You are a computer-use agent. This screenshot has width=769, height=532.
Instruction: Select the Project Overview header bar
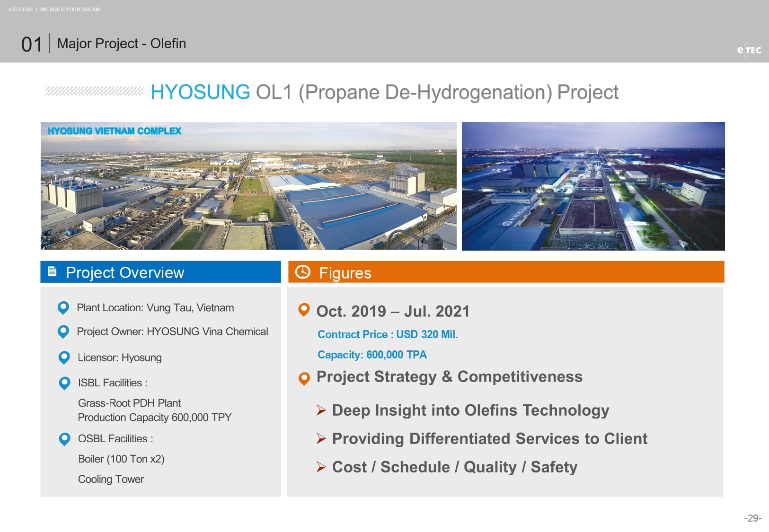point(160,272)
